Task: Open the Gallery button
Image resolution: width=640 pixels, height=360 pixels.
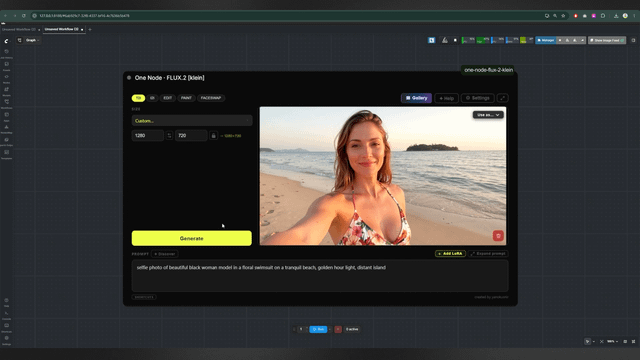Action: (x=416, y=98)
